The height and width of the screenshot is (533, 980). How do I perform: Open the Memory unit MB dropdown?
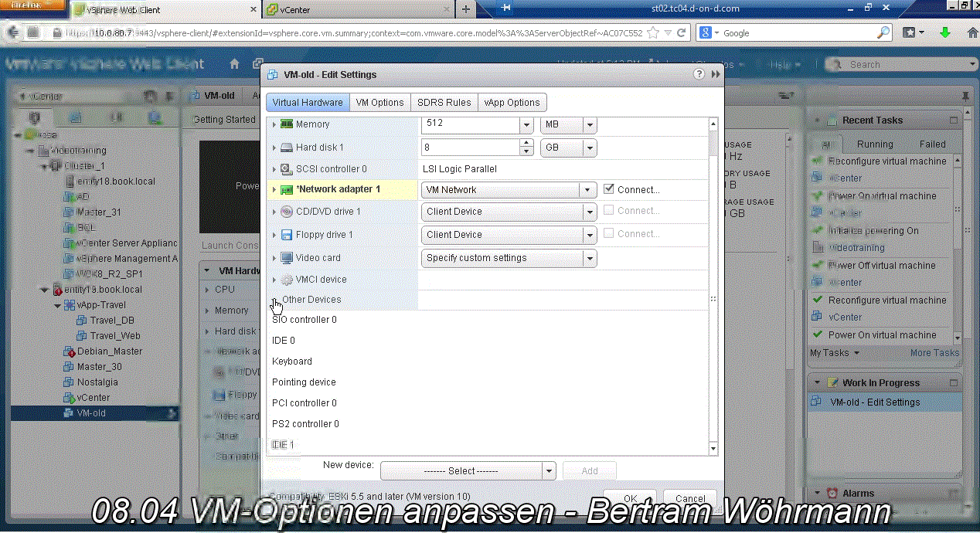click(x=590, y=124)
